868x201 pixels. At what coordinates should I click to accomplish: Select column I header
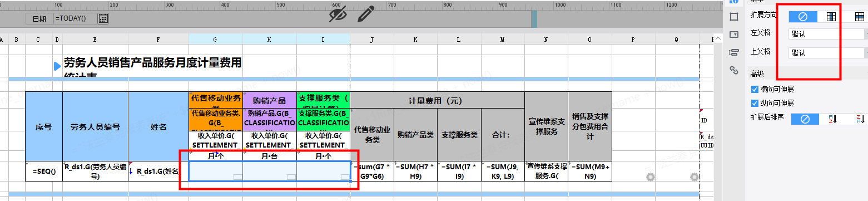click(323, 40)
